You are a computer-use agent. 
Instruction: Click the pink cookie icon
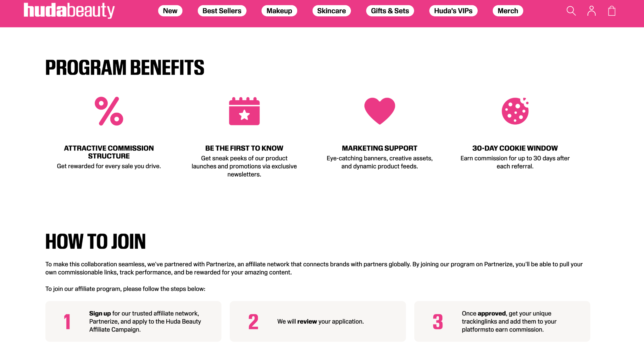coord(515,111)
